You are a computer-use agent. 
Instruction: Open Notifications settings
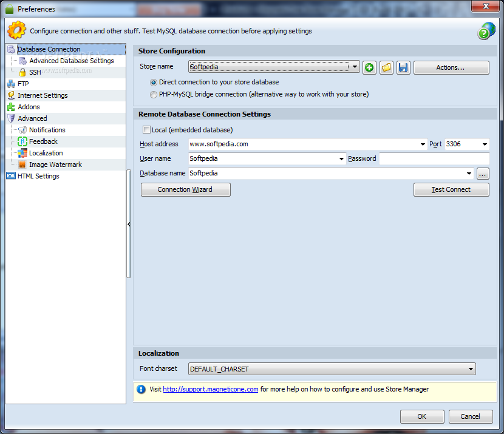click(x=47, y=130)
